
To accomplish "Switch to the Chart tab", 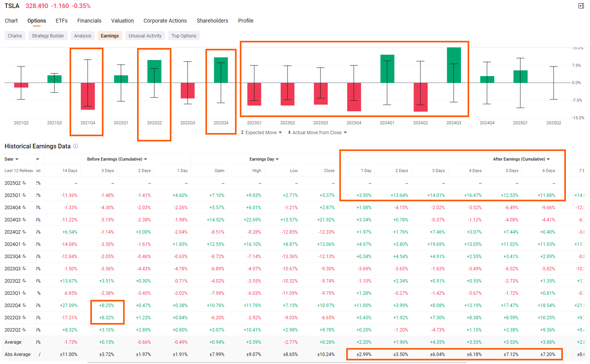I will (x=11, y=21).
